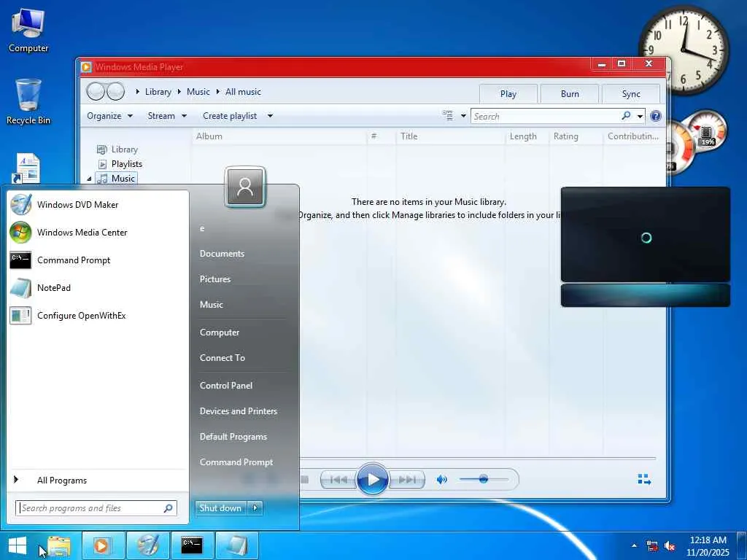Open File Explorer from the taskbar

(x=58, y=545)
